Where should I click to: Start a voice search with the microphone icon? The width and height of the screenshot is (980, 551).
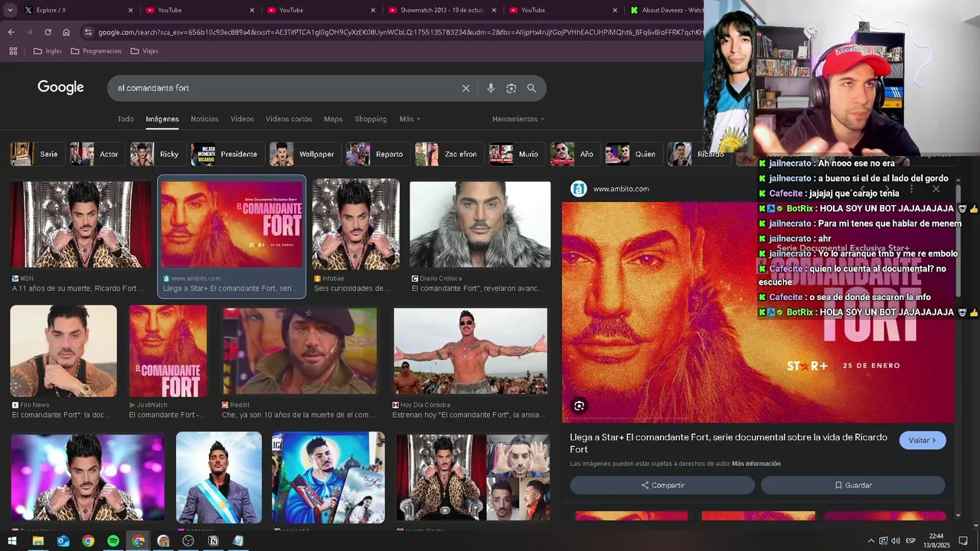point(491,88)
